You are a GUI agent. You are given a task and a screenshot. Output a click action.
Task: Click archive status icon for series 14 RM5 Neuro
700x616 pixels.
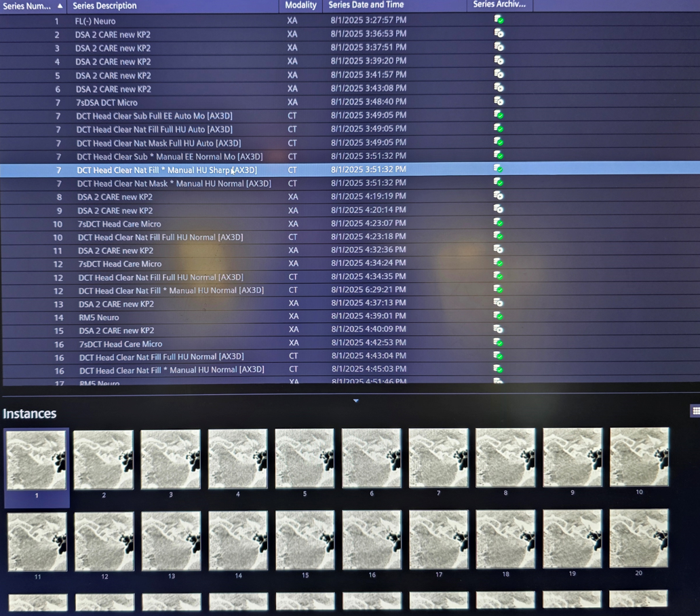click(499, 315)
